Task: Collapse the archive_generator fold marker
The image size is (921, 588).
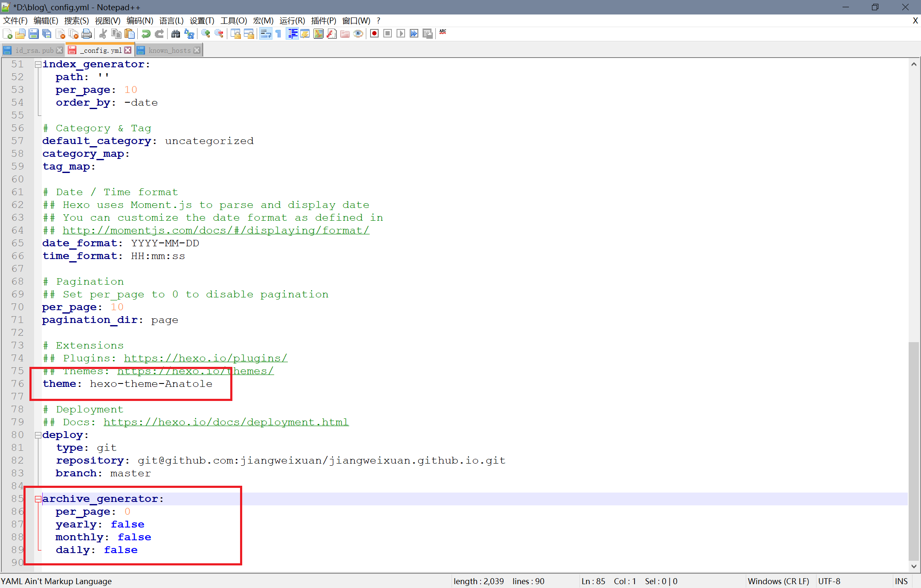Action: [x=38, y=499]
